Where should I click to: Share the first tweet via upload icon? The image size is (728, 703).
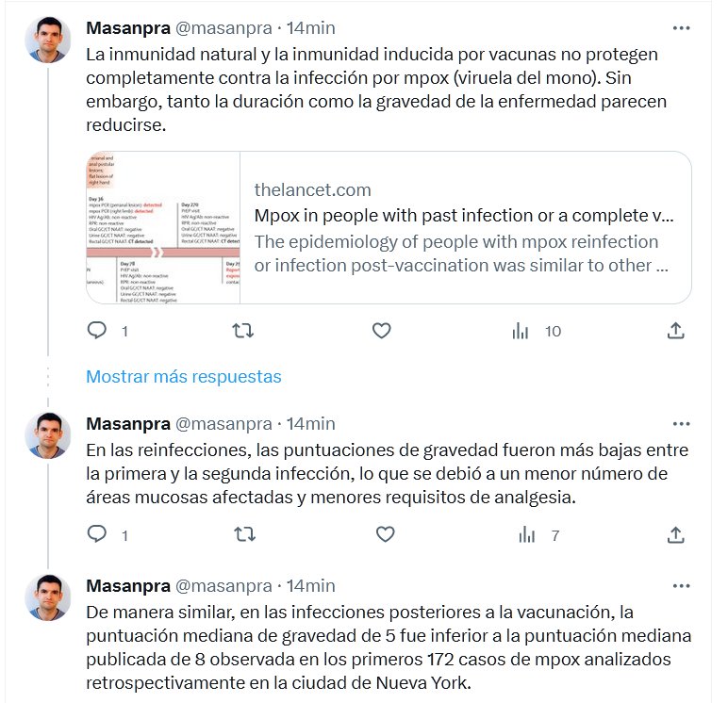[x=676, y=331]
